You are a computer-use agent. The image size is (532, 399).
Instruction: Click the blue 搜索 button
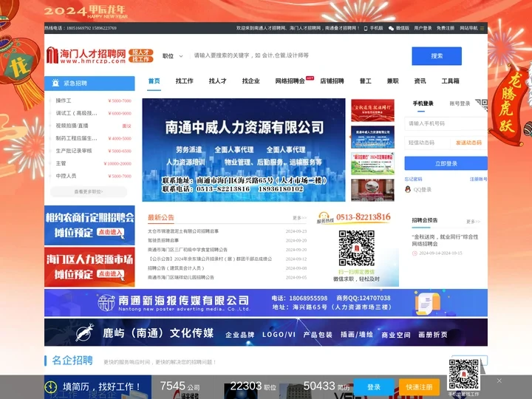[437, 56]
